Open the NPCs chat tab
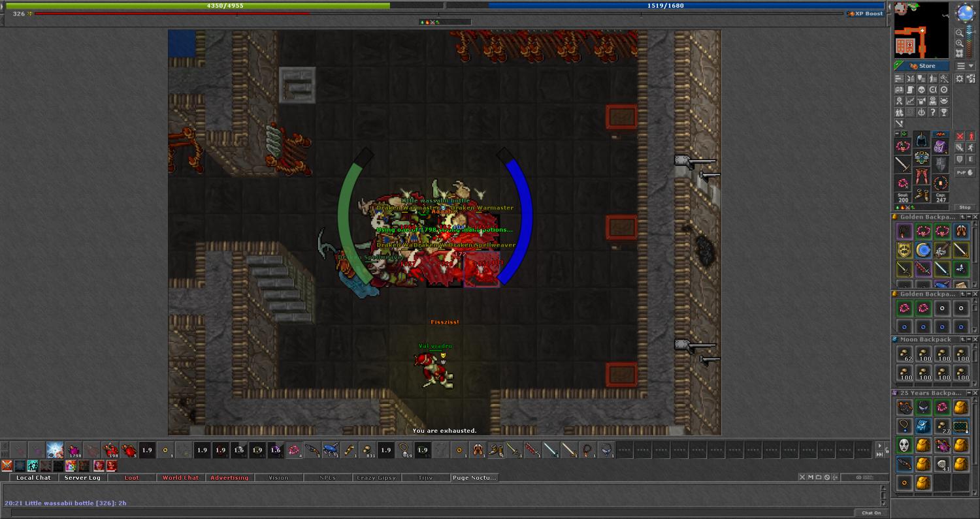The image size is (980, 519). tap(327, 478)
